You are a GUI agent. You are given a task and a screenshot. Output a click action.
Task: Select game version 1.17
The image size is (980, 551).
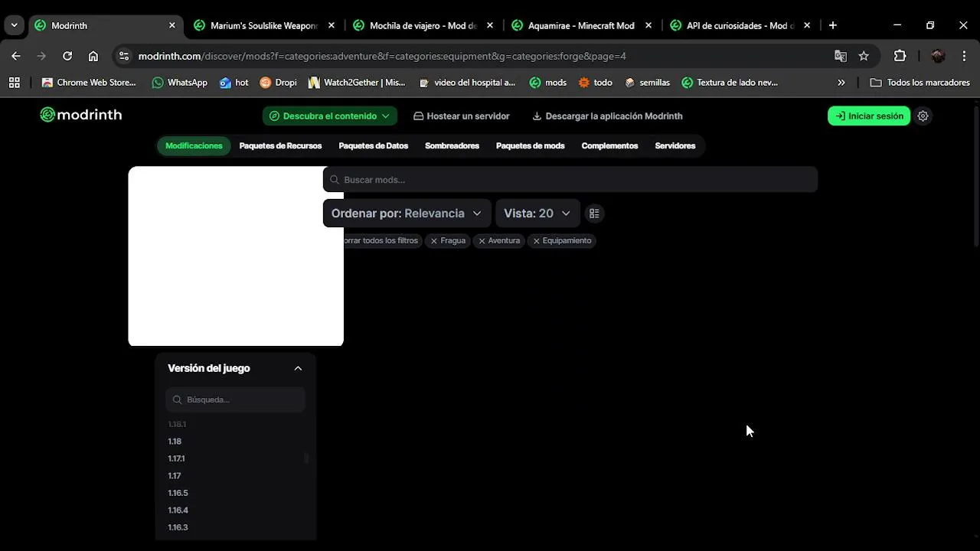point(175,476)
